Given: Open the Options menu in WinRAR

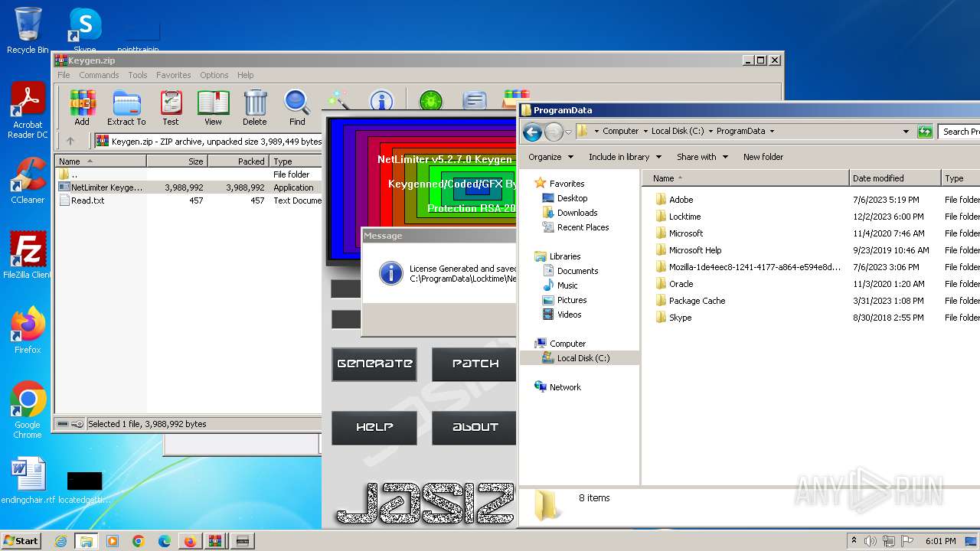Looking at the screenshot, I should coord(214,75).
